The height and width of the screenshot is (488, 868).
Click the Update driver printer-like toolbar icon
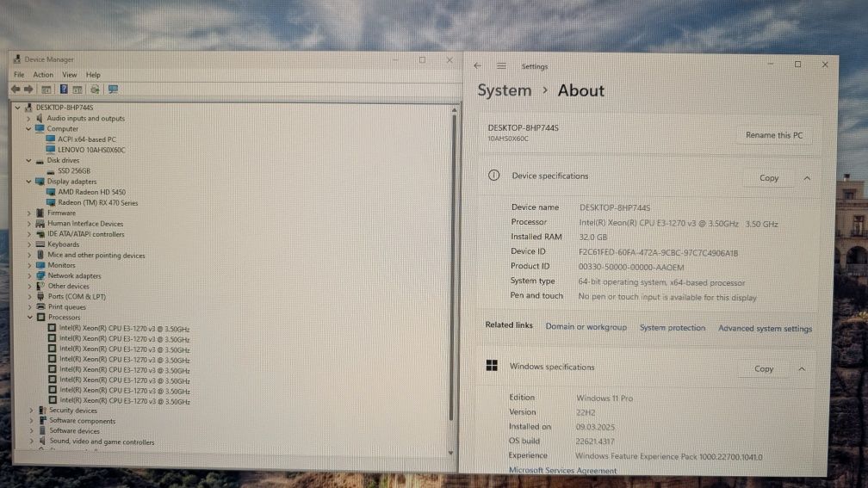[x=95, y=90]
